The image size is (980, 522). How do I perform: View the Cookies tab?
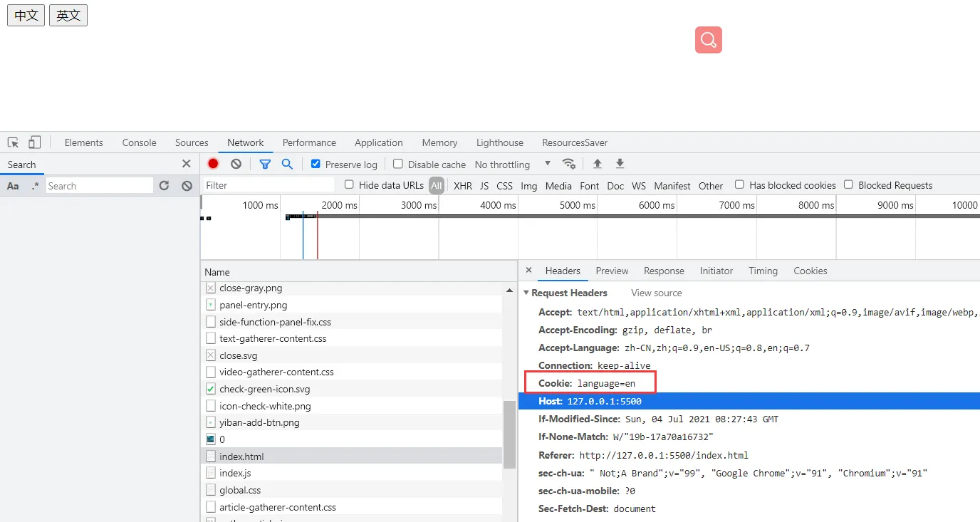tap(810, 271)
